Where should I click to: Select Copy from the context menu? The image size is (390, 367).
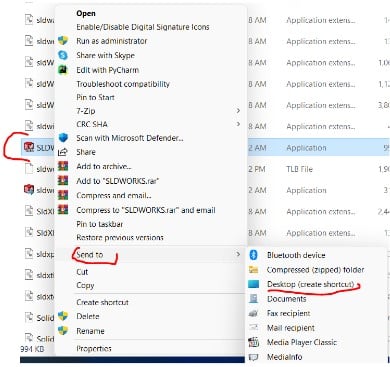[85, 286]
